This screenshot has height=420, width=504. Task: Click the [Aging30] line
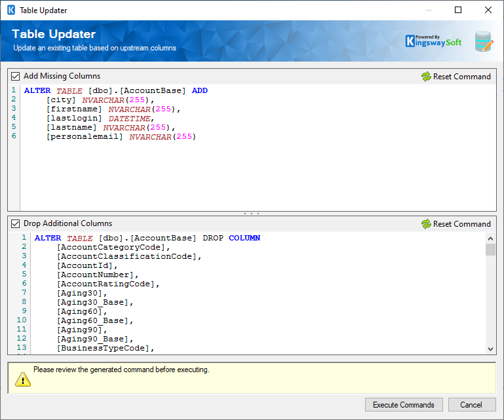pyautogui.click(x=82, y=293)
